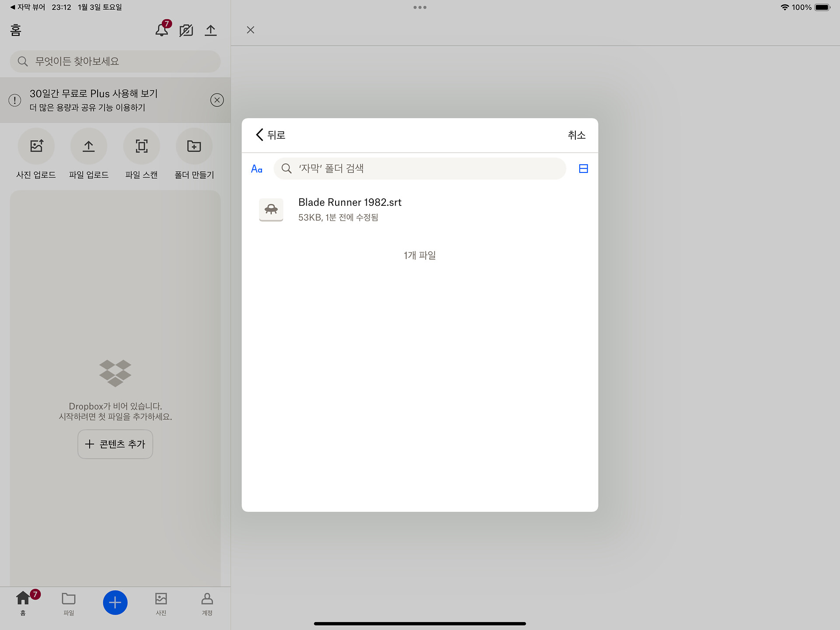The image size is (840, 630).
Task: Toggle the Aa text sort option
Action: tap(257, 169)
